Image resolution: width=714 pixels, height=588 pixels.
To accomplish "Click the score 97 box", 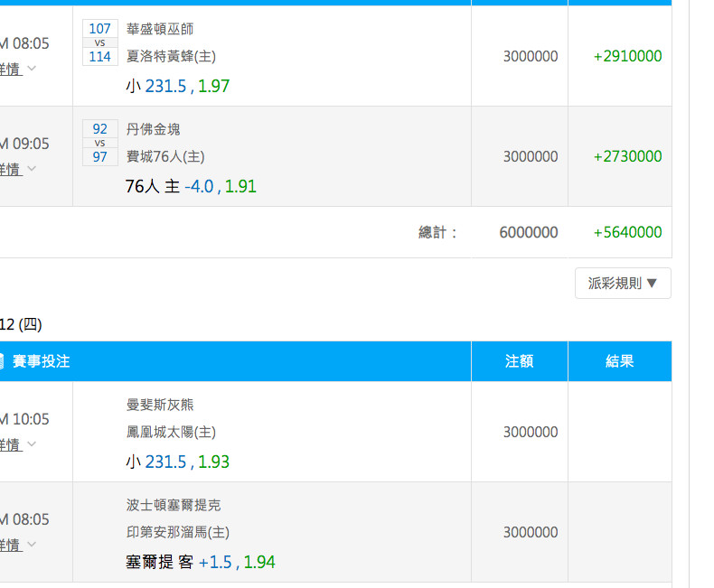I will tap(100, 156).
